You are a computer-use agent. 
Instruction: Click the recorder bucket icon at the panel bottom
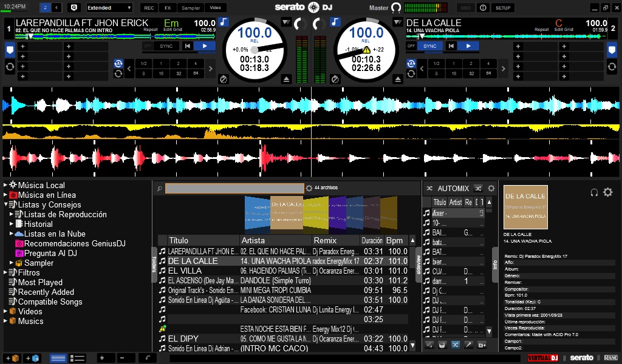click(x=442, y=345)
